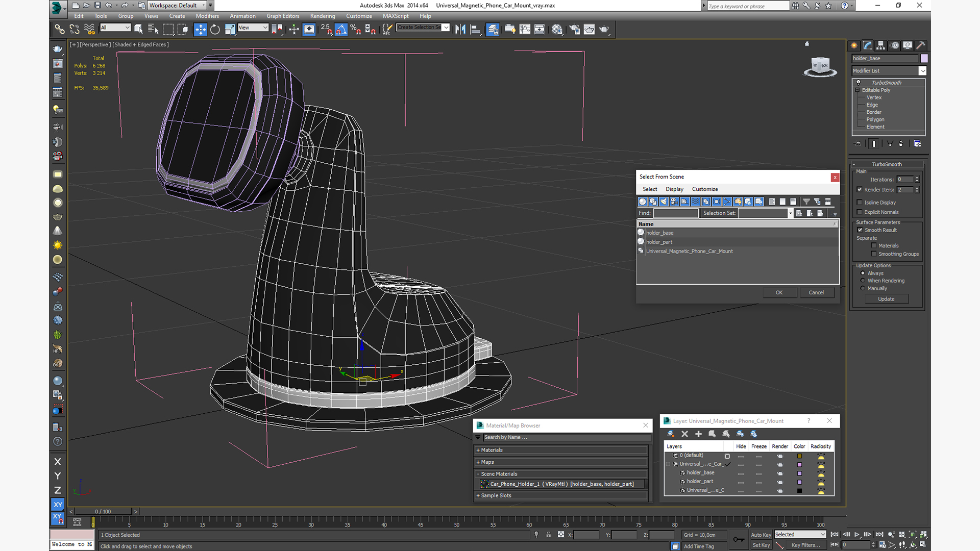The image size is (980, 551).
Task: Open Key Filters button
Action: coord(805,545)
